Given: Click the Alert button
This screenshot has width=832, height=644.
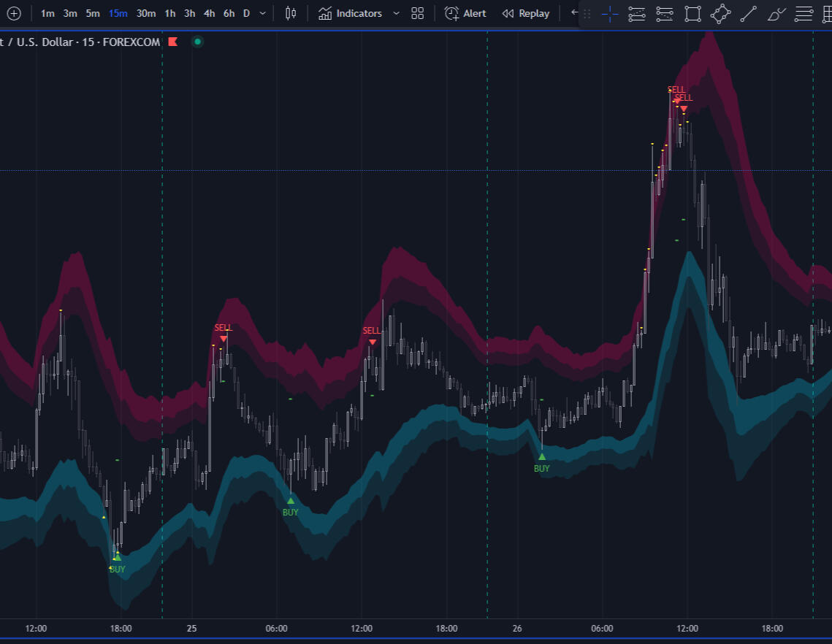Looking at the screenshot, I should tap(465, 13).
